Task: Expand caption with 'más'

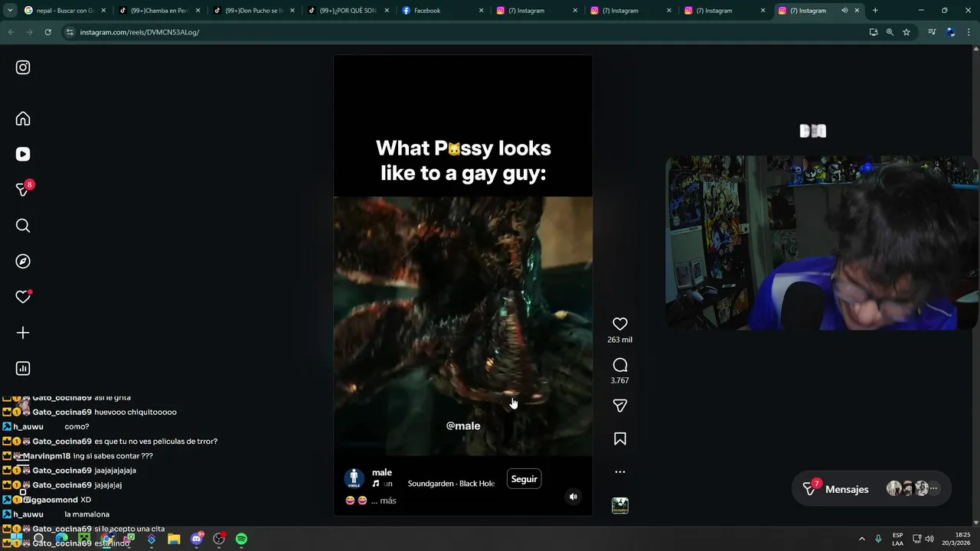Action: (x=388, y=500)
